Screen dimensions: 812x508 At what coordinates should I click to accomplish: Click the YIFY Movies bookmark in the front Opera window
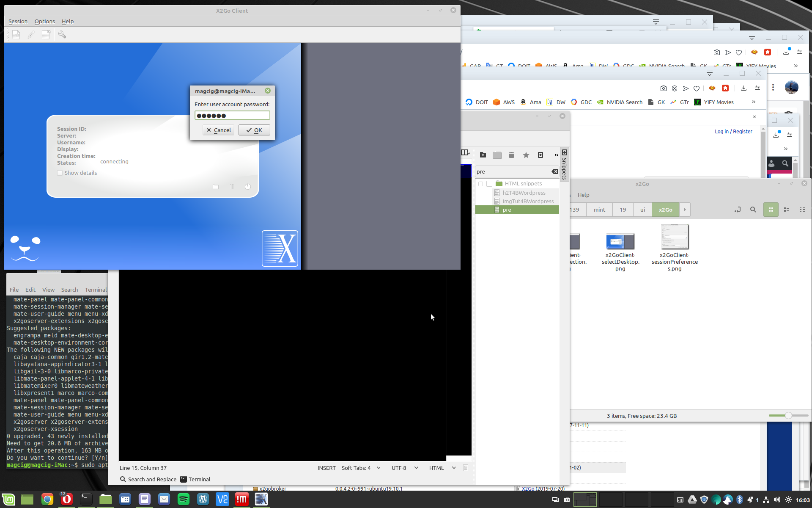coord(714,102)
